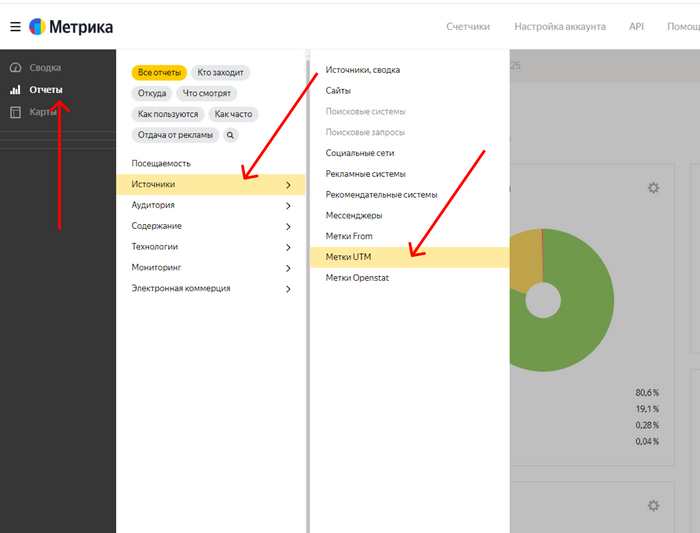Select the 'Все отчеты' filter chip
This screenshot has width=700, height=533.
(x=159, y=73)
